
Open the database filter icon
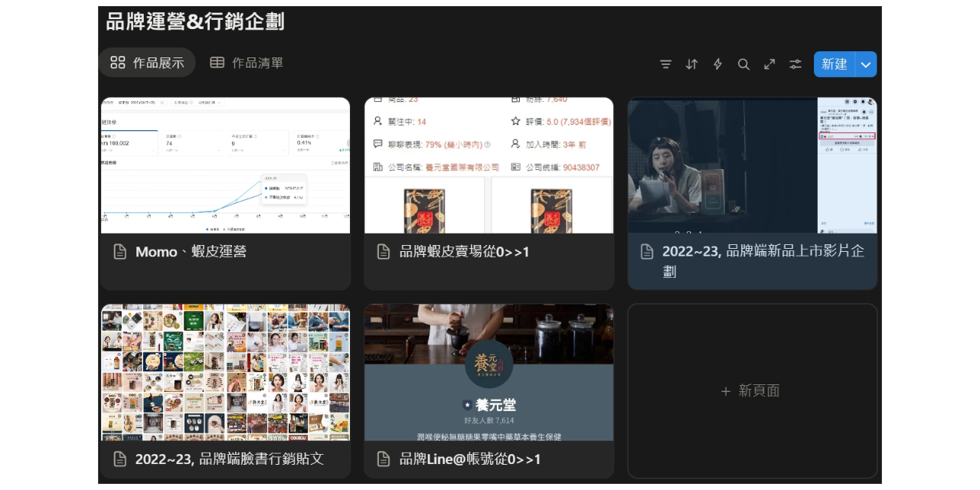(665, 64)
